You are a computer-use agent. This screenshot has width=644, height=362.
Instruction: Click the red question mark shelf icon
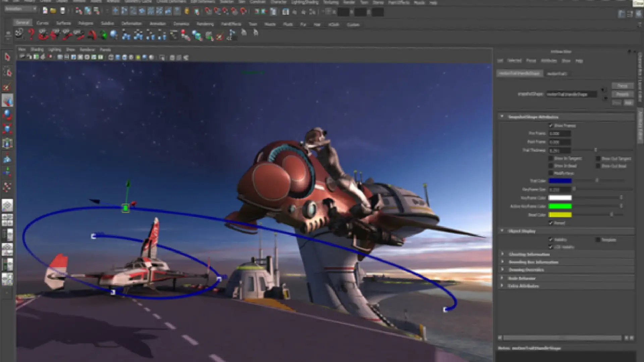(x=31, y=34)
